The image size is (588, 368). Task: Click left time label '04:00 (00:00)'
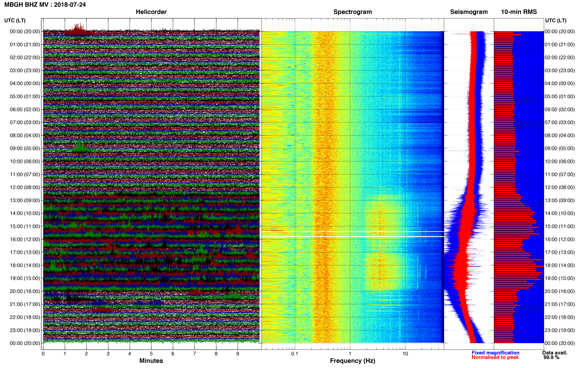point(25,83)
